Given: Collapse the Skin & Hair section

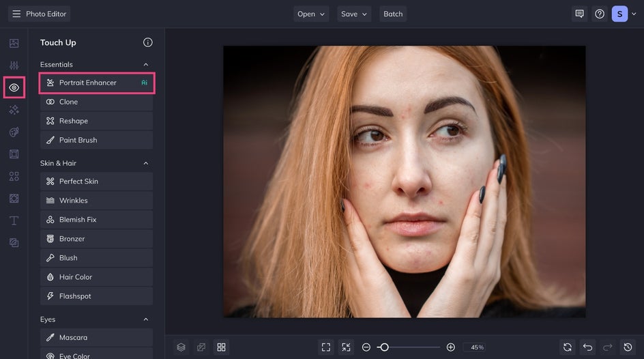Looking at the screenshot, I should 145,164.
